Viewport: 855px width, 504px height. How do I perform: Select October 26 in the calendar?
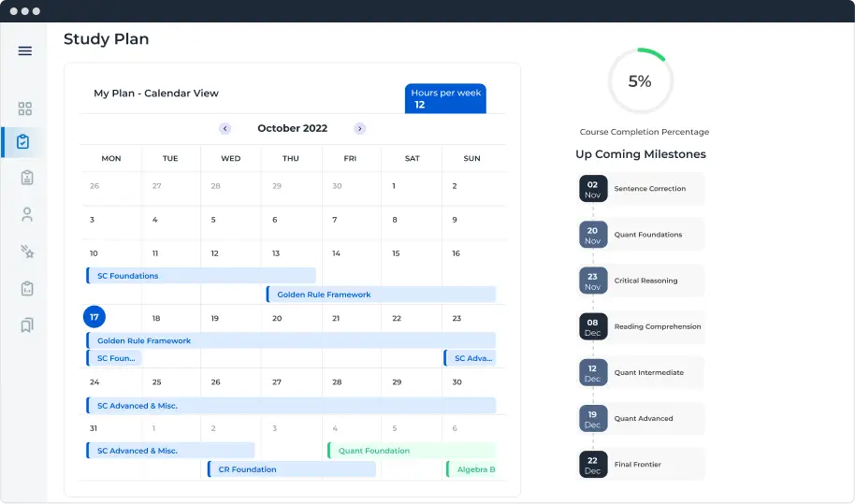click(x=215, y=382)
